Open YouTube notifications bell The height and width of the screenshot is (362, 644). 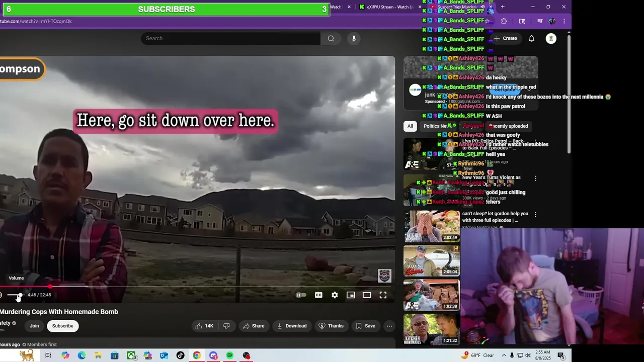[x=531, y=38]
